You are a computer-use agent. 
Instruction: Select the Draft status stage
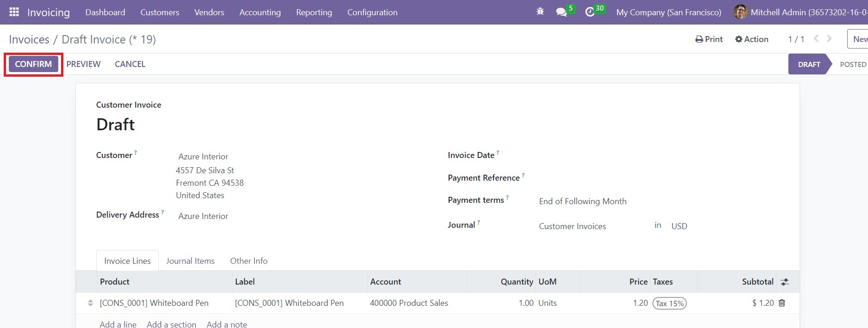[x=809, y=64]
